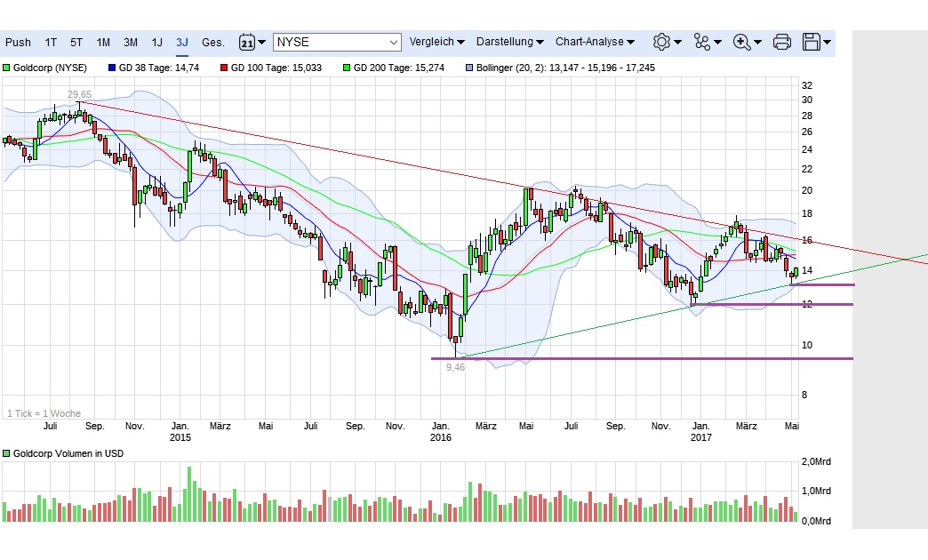Click the printer icon to print chart
The width and height of the screenshot is (928, 560).
point(781,42)
